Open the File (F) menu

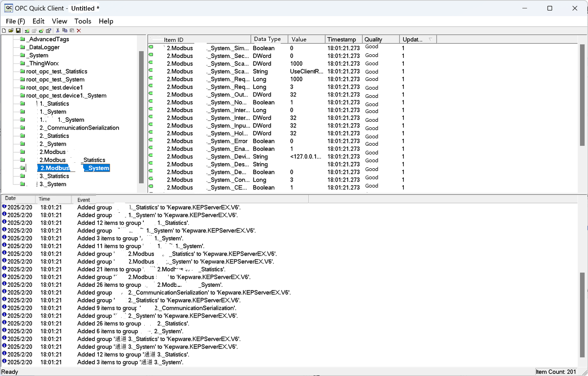[16, 21]
